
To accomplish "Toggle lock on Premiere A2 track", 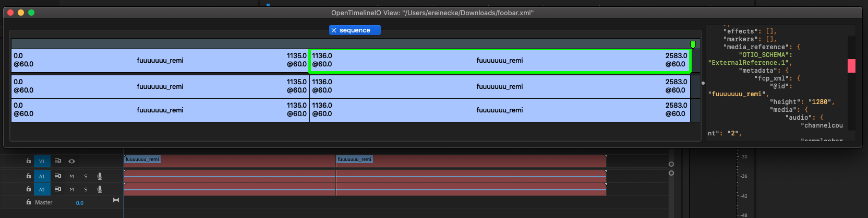I will pyautogui.click(x=29, y=189).
